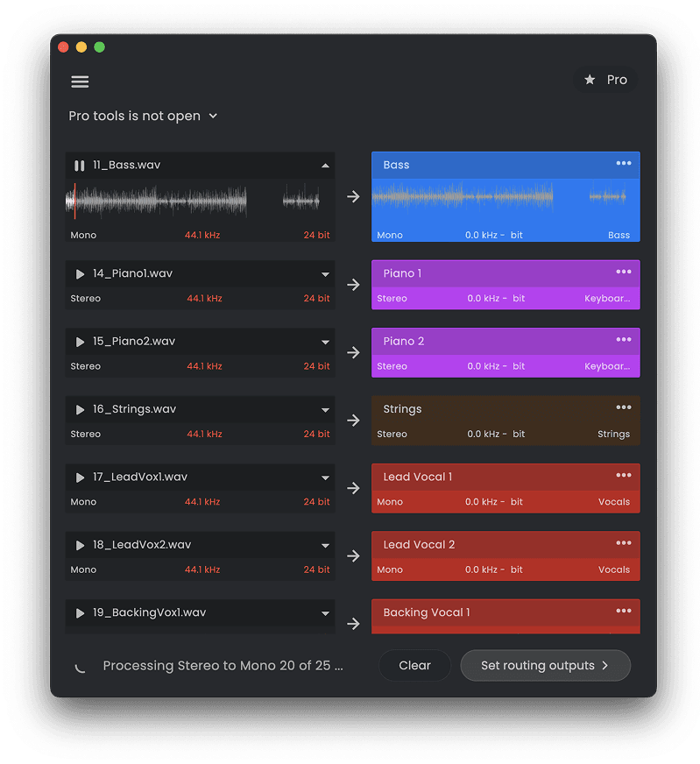Pause playback of 11_Bass.wav
Screen dimensions: 700x764
[80, 166]
